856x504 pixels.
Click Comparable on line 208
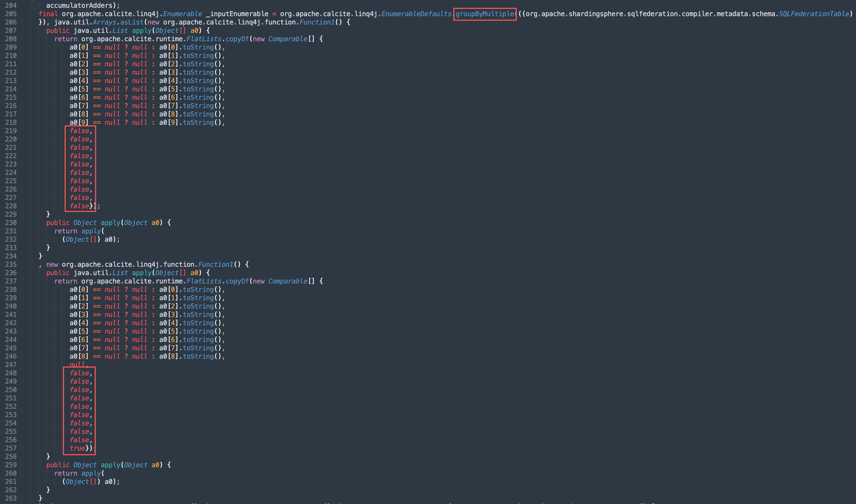pos(287,39)
